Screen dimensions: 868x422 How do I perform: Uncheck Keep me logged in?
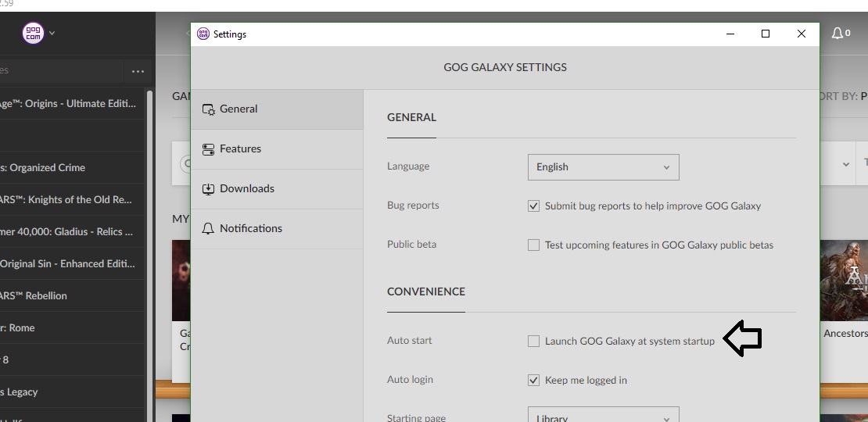coord(533,380)
